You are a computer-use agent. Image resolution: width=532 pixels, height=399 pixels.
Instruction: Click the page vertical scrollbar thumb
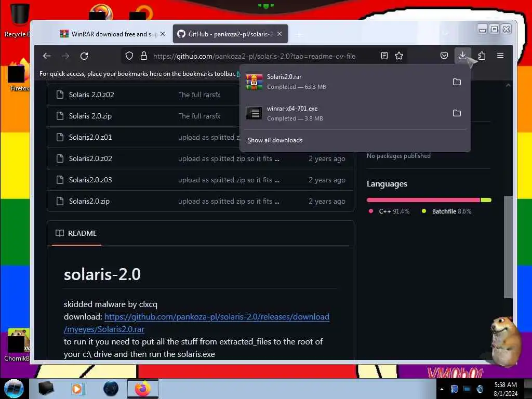point(508,247)
